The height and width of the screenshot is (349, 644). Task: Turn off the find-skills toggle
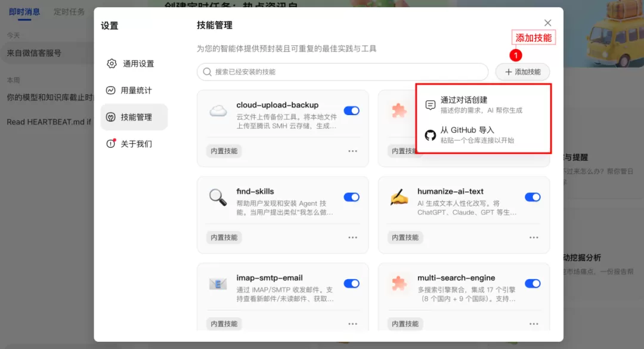[352, 197]
